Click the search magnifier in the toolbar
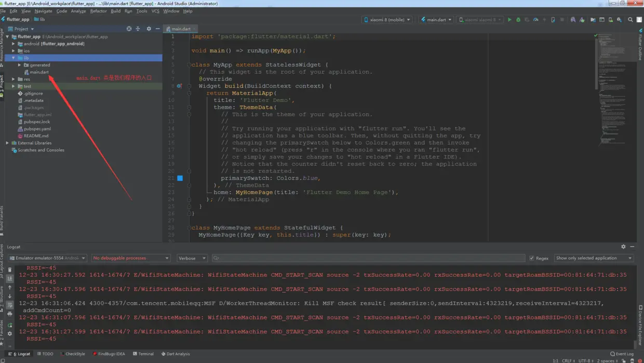Viewport: 644px width, 363px height. [630, 20]
